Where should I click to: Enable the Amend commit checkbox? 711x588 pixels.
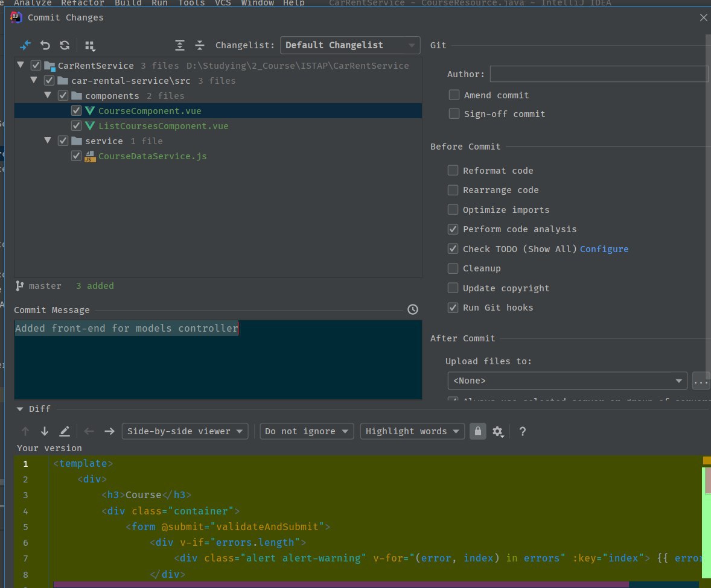(x=454, y=95)
